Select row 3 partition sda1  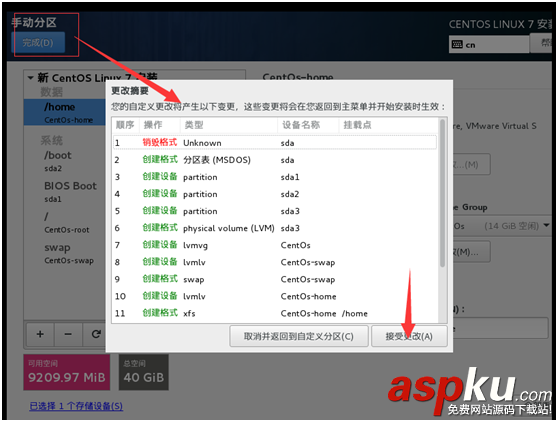pos(275,177)
